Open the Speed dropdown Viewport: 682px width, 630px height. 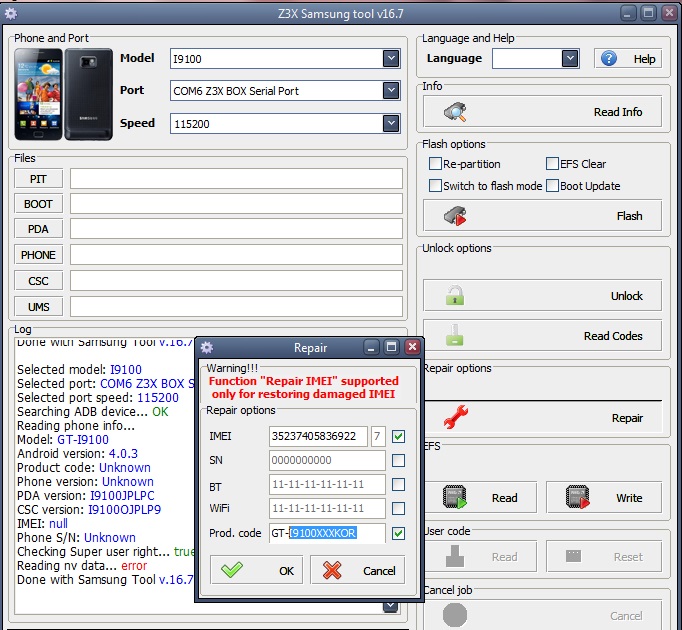(391, 123)
